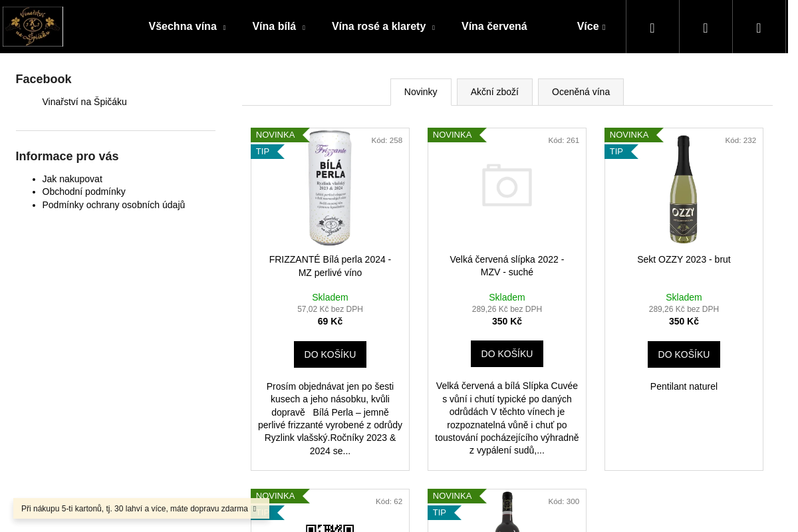Add Velká červená slípka 2022 to cart
Image resolution: width=798 pixels, height=532 pixels.
pos(507,354)
